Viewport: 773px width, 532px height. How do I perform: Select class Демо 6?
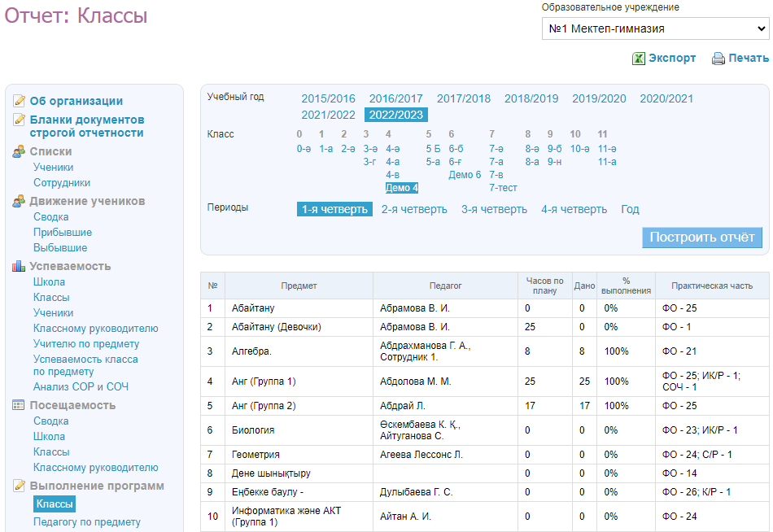coord(465,175)
